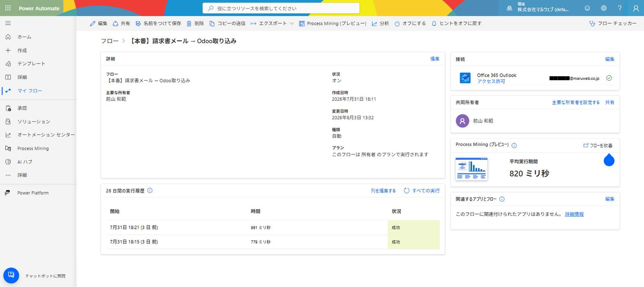644x287 pixels.
Task: Click the blue droplet icon in Process Mining card
Action: pos(609,159)
